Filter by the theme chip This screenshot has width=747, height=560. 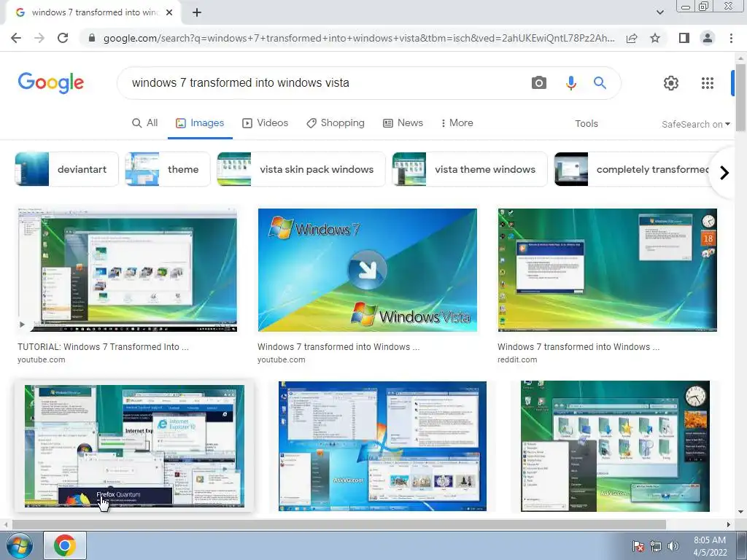click(x=167, y=169)
